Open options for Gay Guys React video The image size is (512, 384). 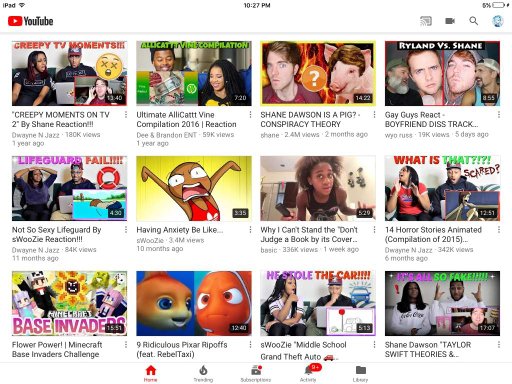pyautogui.click(x=499, y=115)
